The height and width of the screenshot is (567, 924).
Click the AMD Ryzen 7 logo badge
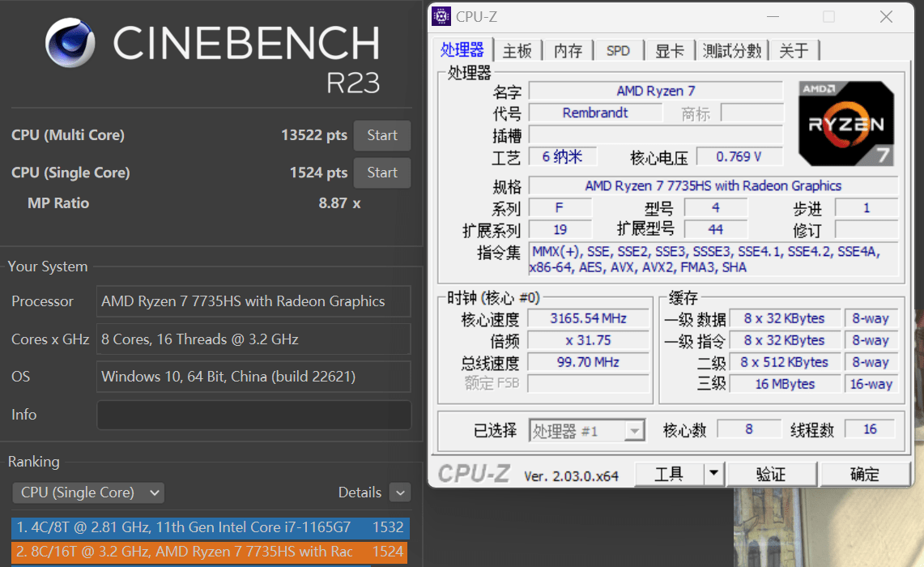[846, 123]
